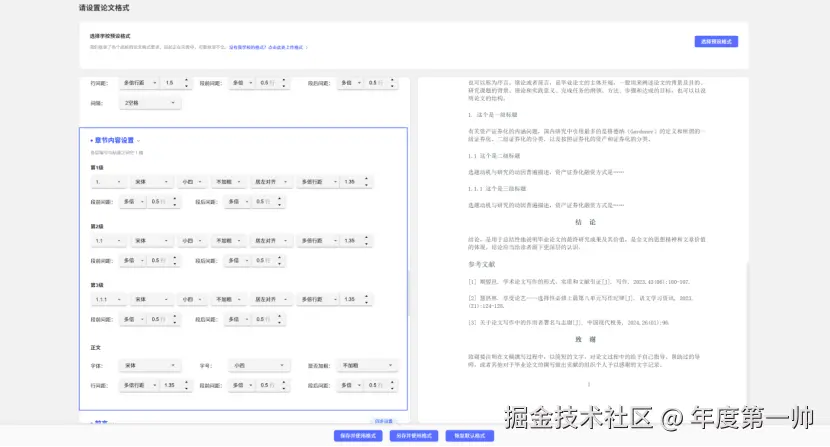The height and width of the screenshot is (447, 830).
Task: Open the 第1级 不加粗 bold dropdown
Action: tap(228, 182)
